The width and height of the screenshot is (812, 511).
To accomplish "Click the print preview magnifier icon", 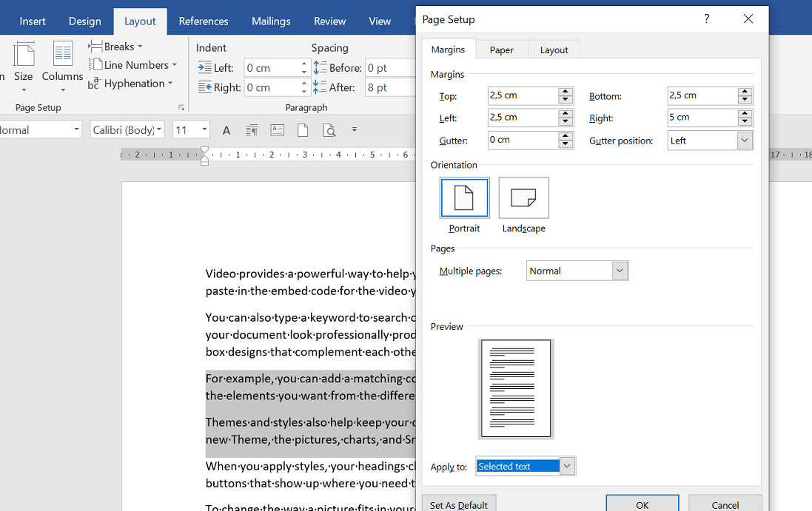I will pos(329,130).
